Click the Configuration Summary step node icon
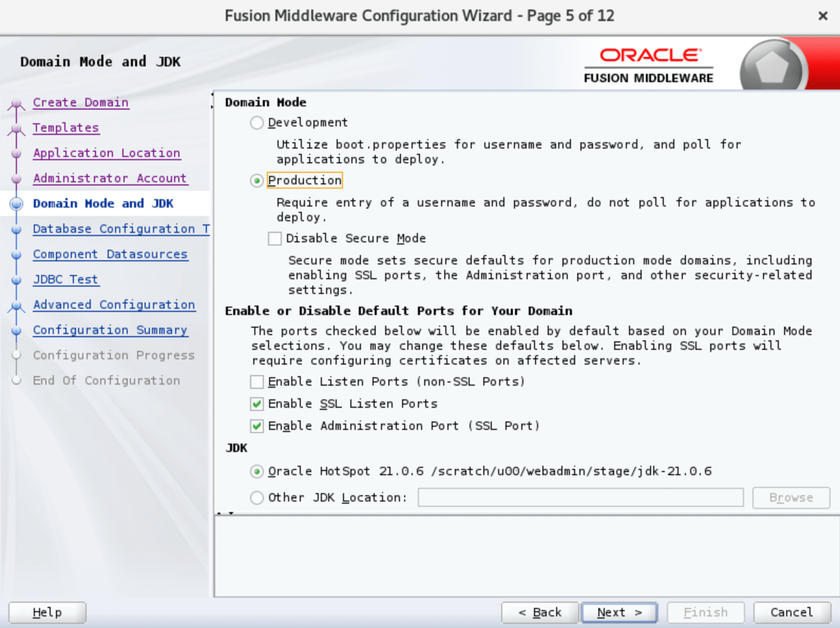840x628 pixels. (x=16, y=331)
